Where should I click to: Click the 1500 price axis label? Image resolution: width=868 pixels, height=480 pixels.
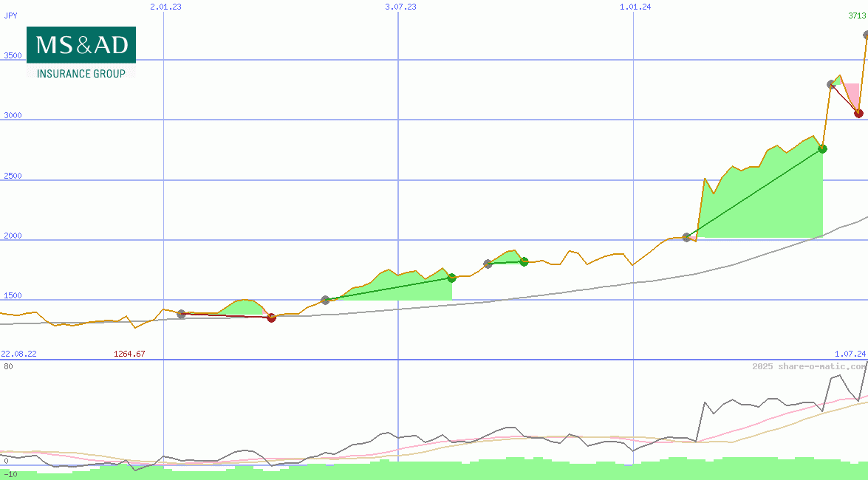click(13, 295)
